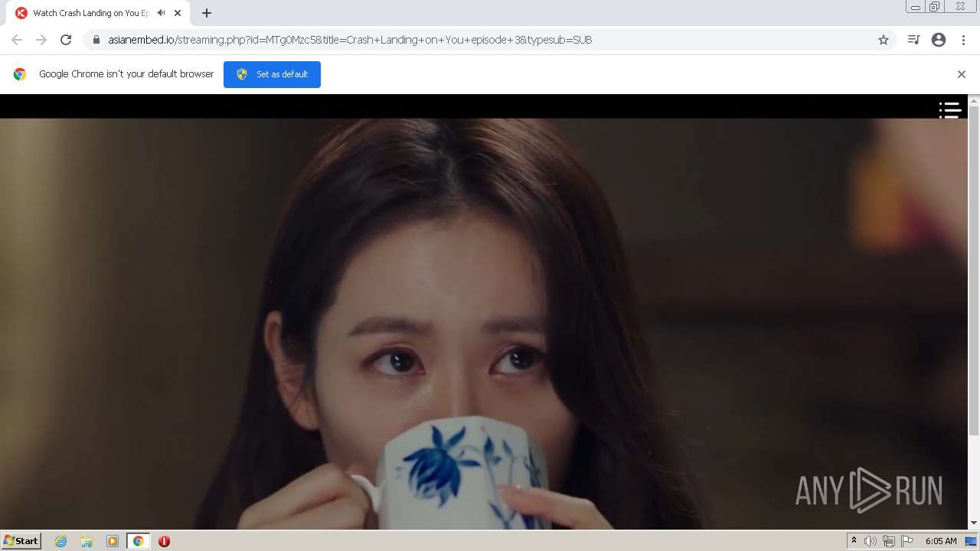Open media controls icon in toolbar
The height and width of the screenshot is (551, 980).
pos(913,40)
